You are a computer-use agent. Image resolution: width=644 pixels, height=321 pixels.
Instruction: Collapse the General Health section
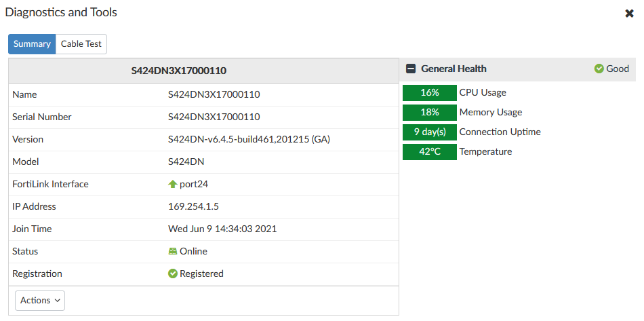[411, 69]
